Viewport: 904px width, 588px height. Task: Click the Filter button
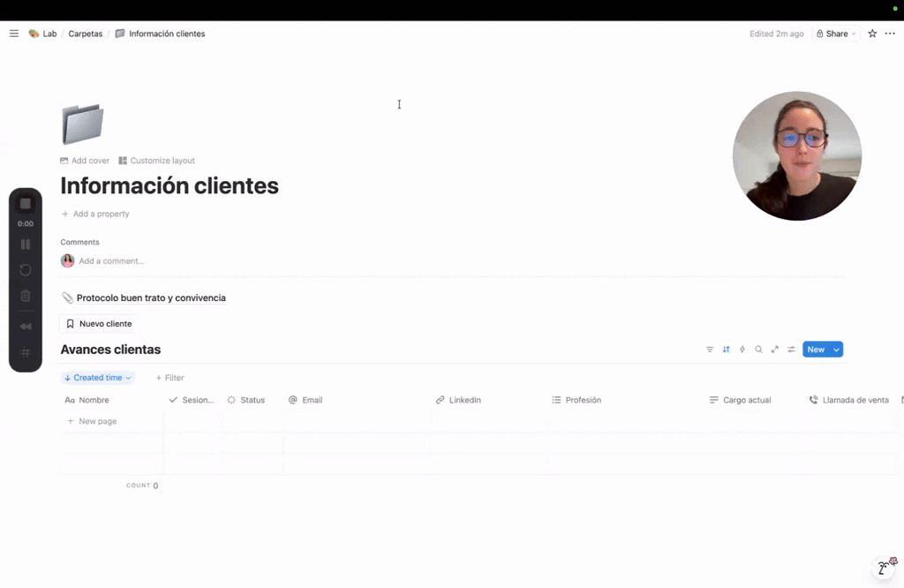pos(170,378)
